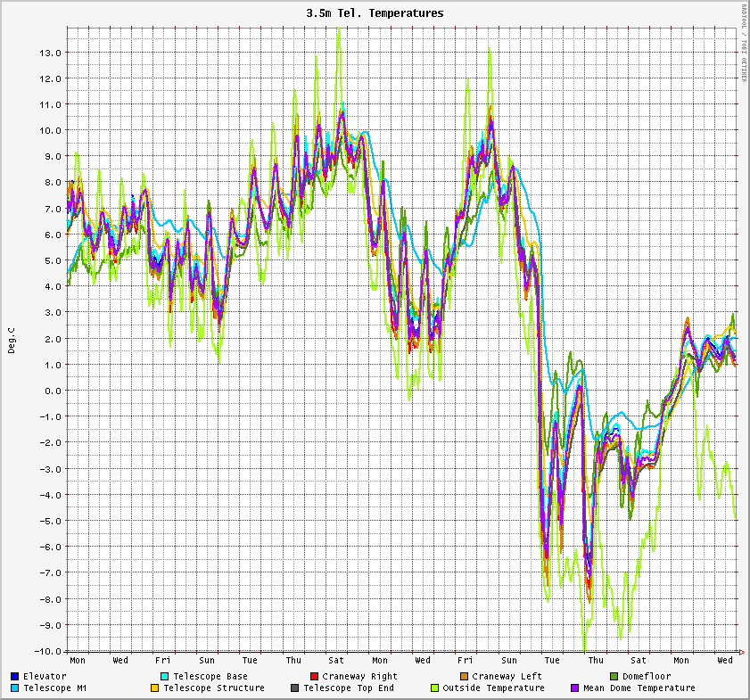Click the 13.0 value on the y-axis
The height and width of the screenshot is (700, 750).
tap(49, 53)
